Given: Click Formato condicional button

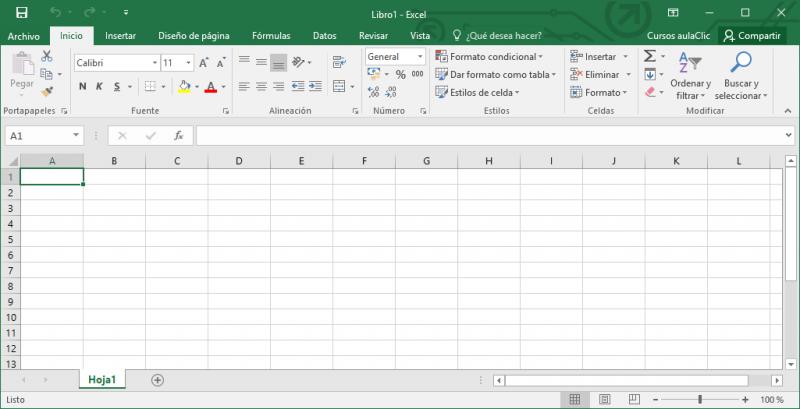Looking at the screenshot, I should tap(490, 57).
